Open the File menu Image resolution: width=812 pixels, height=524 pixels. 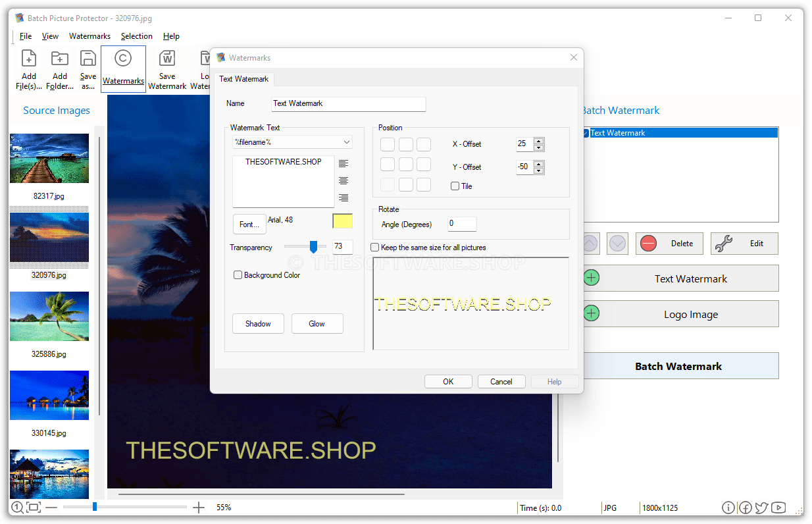pyautogui.click(x=26, y=36)
